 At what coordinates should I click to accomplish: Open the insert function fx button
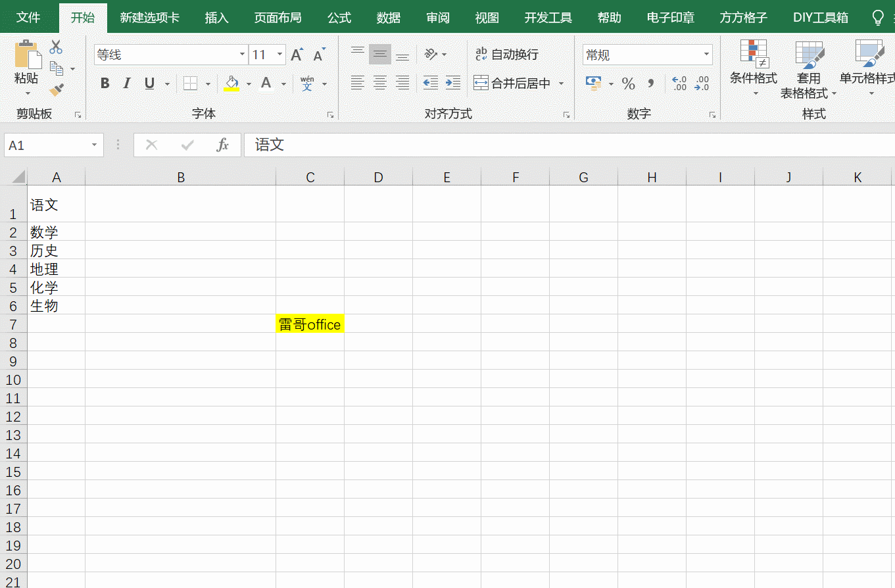(x=223, y=145)
